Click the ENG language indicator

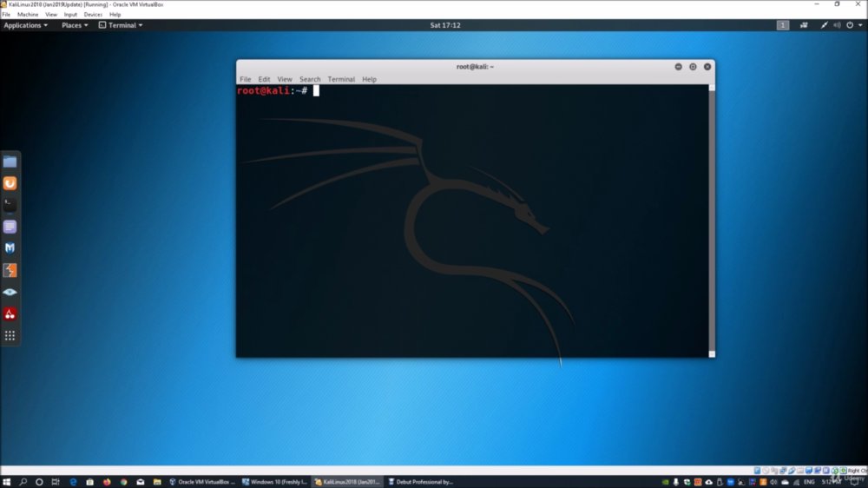pos(809,482)
